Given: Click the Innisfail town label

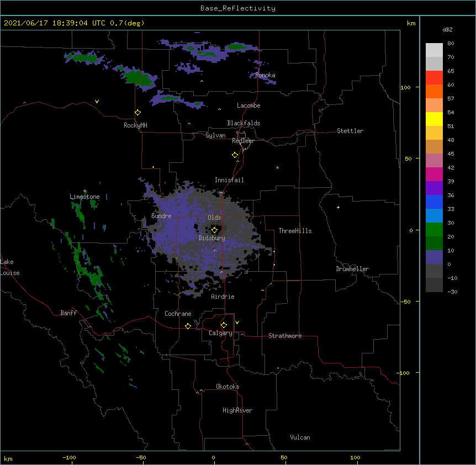Looking at the screenshot, I should (229, 180).
